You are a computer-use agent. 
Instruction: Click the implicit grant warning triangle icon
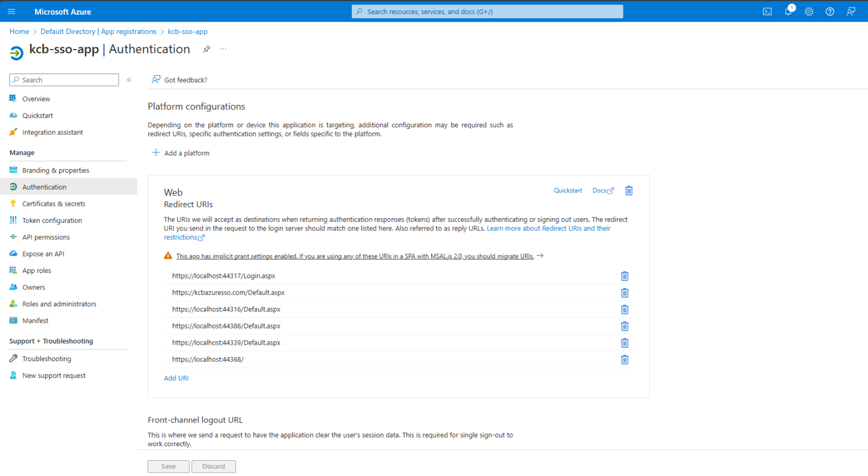click(x=168, y=256)
